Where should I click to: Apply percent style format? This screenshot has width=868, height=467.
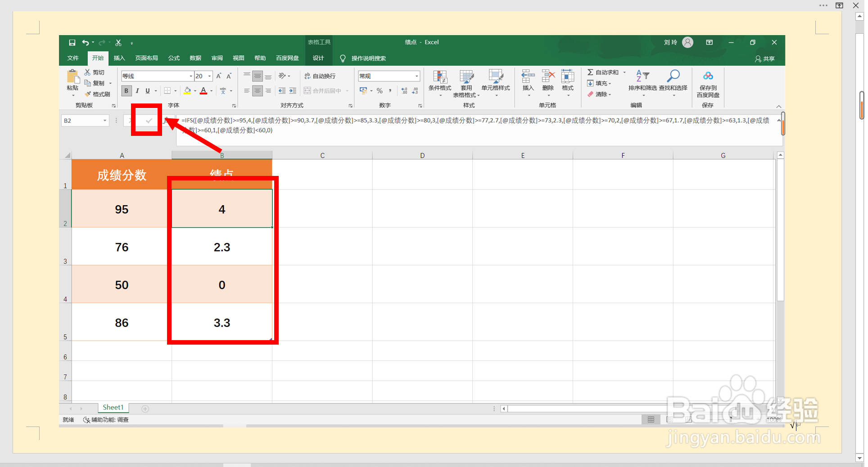tap(380, 91)
